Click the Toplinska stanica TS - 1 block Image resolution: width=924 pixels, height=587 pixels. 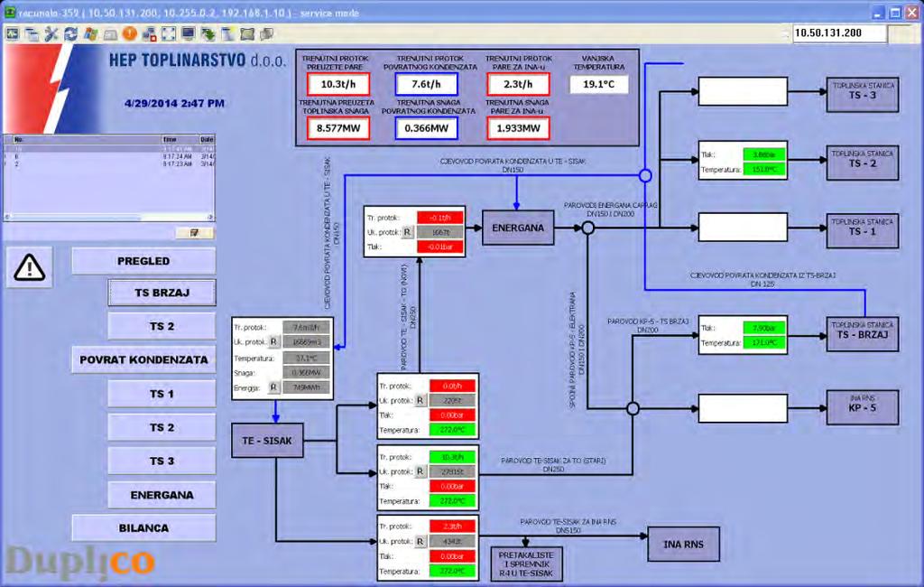click(x=863, y=230)
